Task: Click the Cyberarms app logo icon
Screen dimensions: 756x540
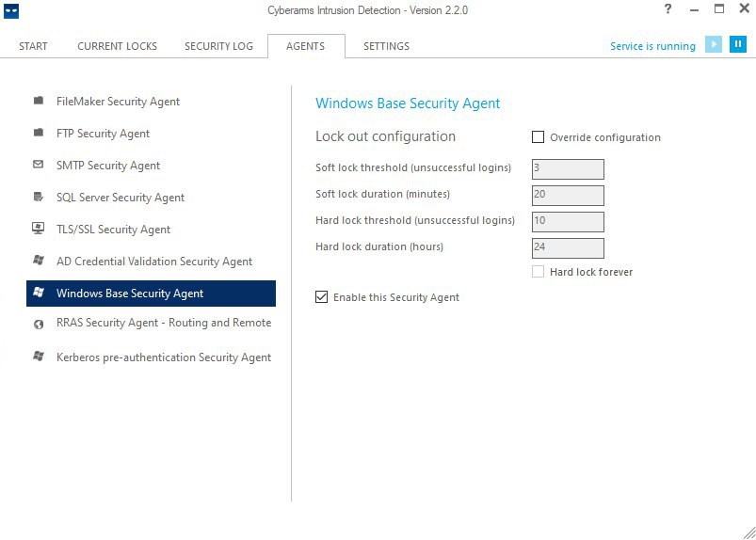Action: tap(11, 11)
